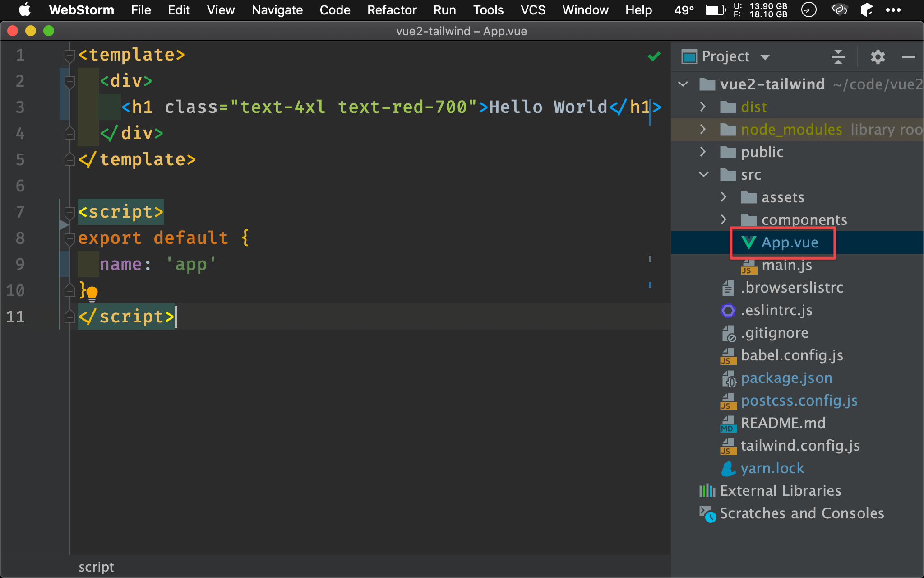The width and height of the screenshot is (924, 578).
Task: Click the 'script' breadcrumb at bottom
Action: (x=96, y=567)
